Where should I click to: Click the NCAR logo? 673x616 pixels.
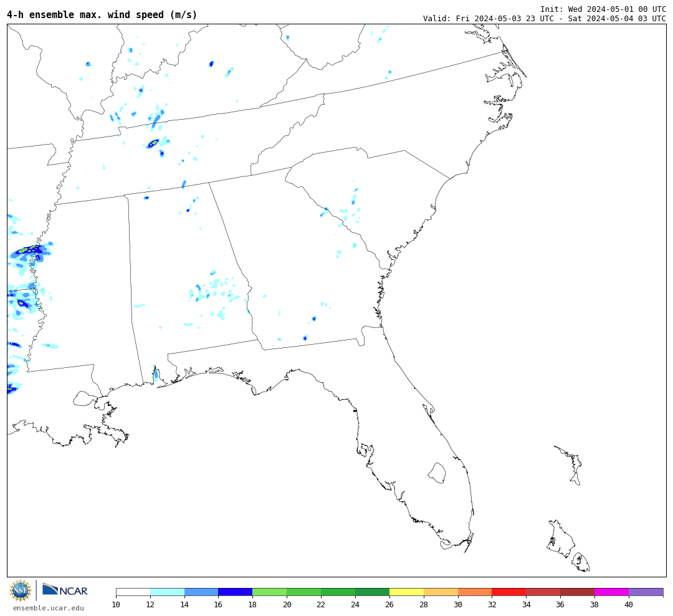pyautogui.click(x=65, y=590)
